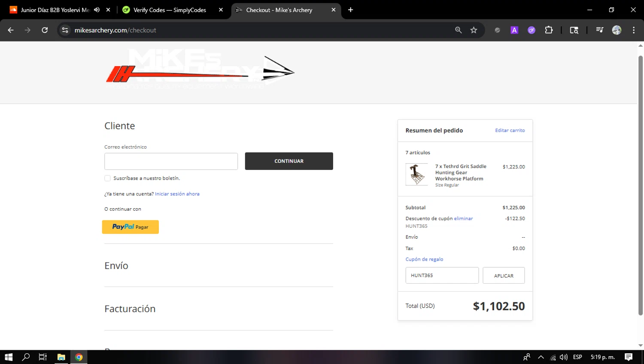Open site information icon in address bar
Image resolution: width=644 pixels, height=364 pixels.
click(65, 30)
